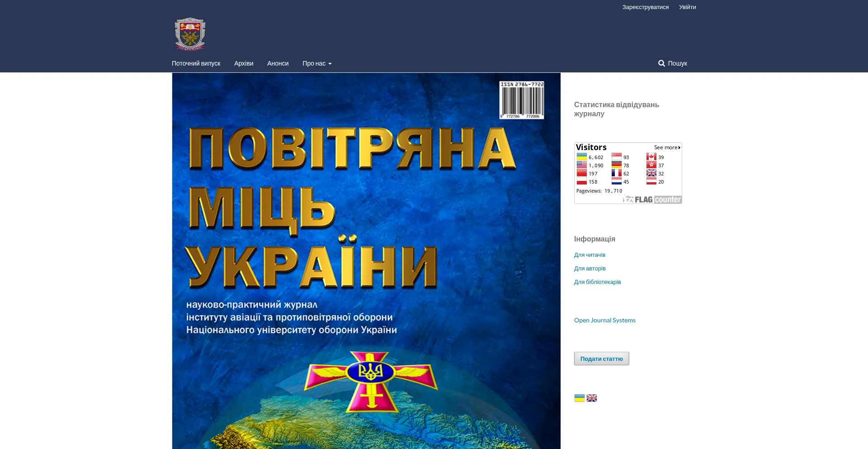Click the magnifying glass search icon
The width and height of the screenshot is (868, 449).
(661, 63)
